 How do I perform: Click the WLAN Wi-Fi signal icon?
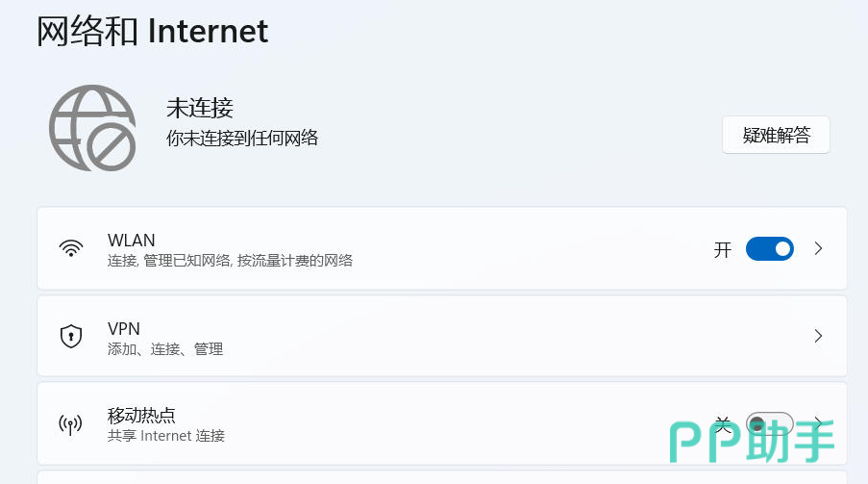pos(71,248)
